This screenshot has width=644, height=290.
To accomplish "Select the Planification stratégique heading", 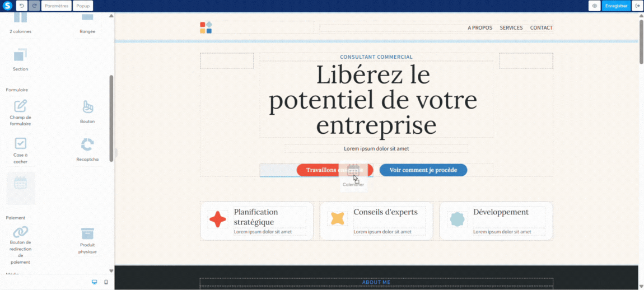I will pyautogui.click(x=256, y=217).
